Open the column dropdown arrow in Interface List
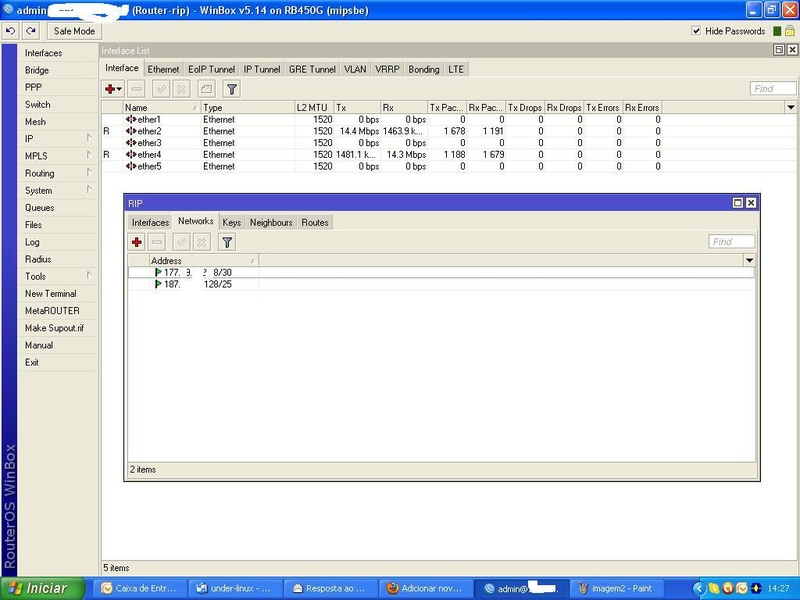Screen dimensions: 800x600 pyautogui.click(x=790, y=107)
